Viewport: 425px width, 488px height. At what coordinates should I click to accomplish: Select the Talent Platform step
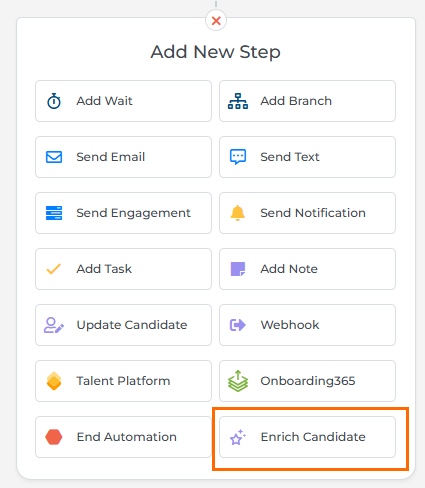123,381
